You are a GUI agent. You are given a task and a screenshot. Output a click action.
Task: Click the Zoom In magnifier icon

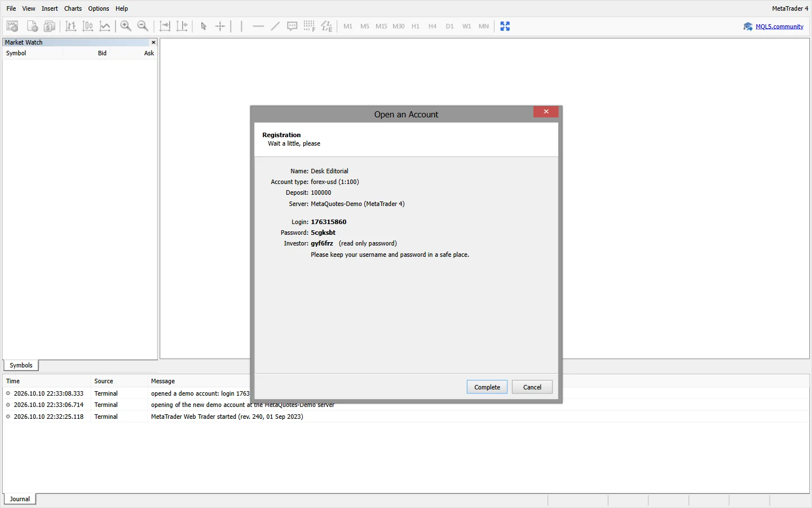tap(126, 26)
